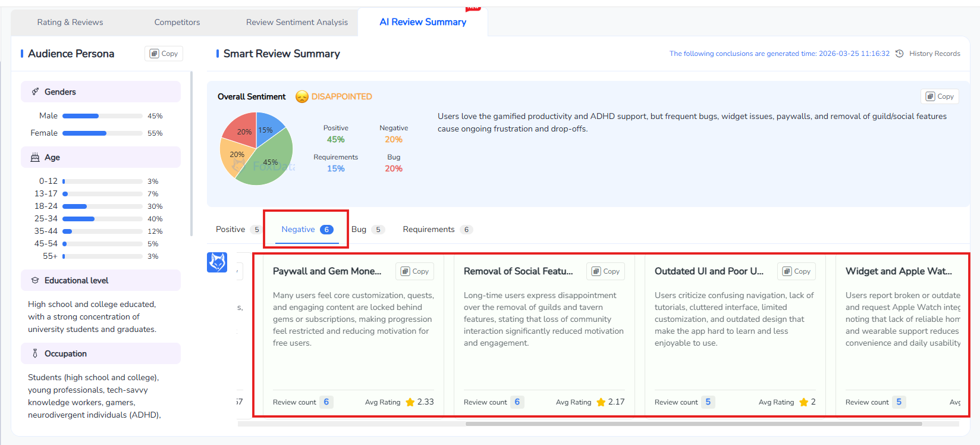Image resolution: width=980 pixels, height=445 pixels.
Task: Click the horizontal scrollbar under review cards
Action: coord(693,424)
